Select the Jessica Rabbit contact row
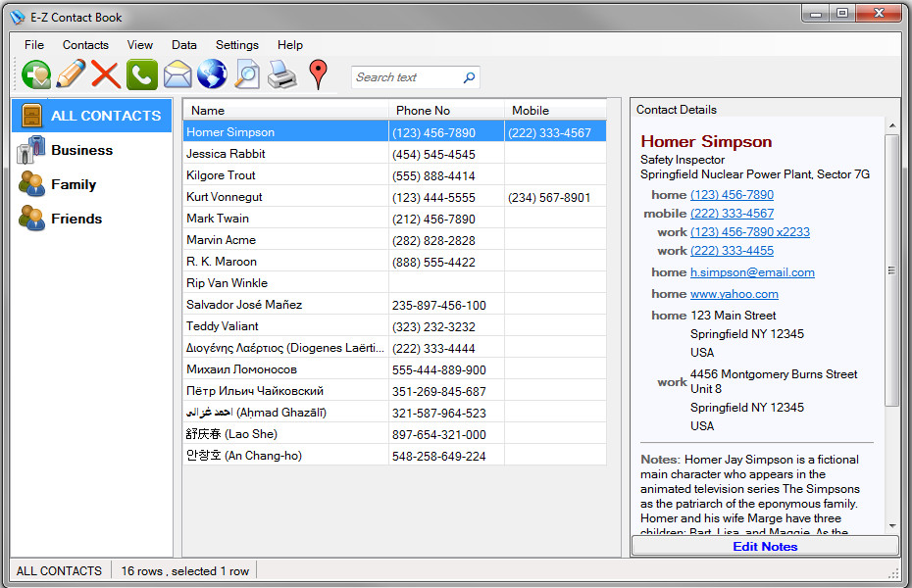 pos(394,154)
